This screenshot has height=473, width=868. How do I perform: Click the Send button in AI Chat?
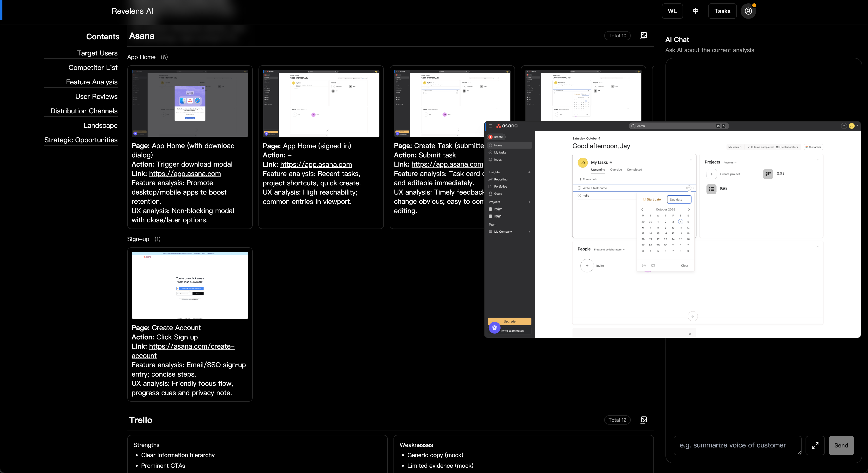point(841,445)
